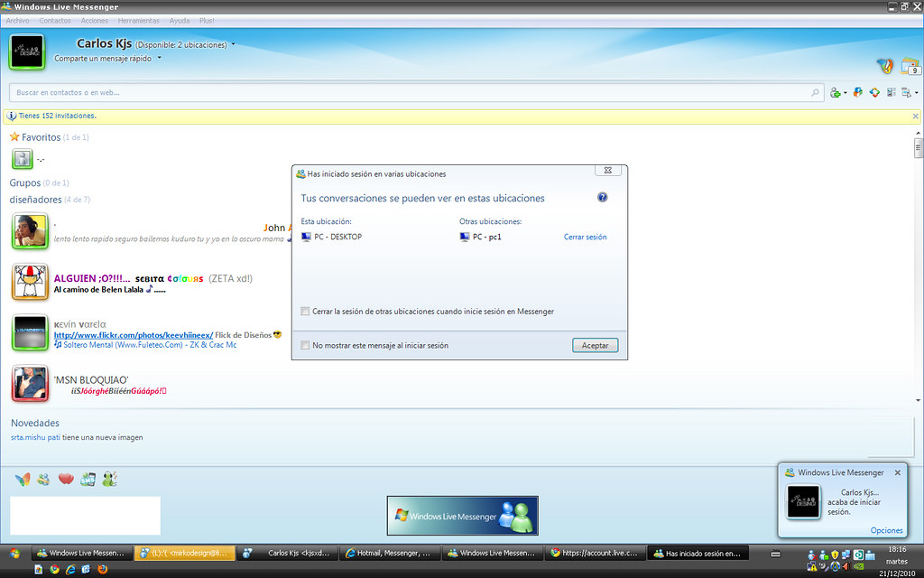
Task: Open the Archivo menu
Action: (18, 21)
